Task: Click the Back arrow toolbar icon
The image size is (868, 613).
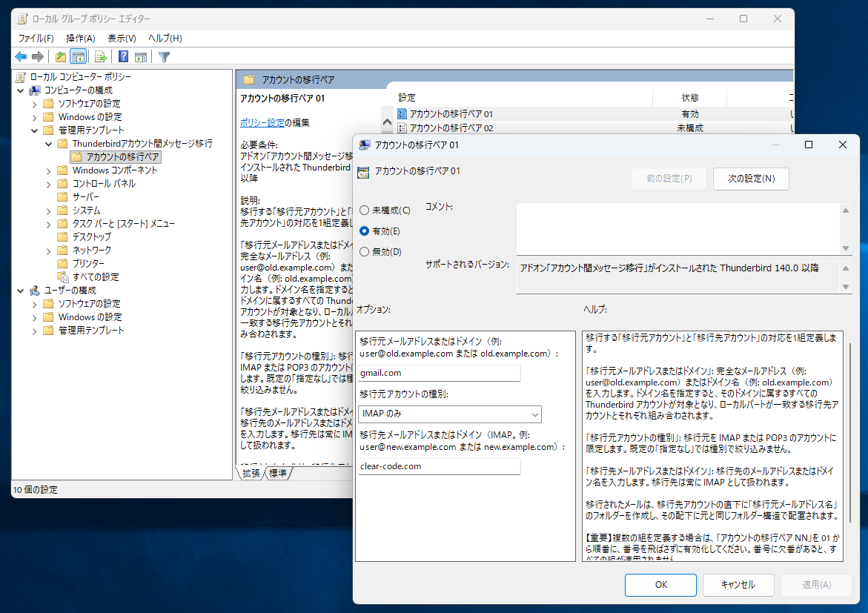Action: click(x=21, y=56)
